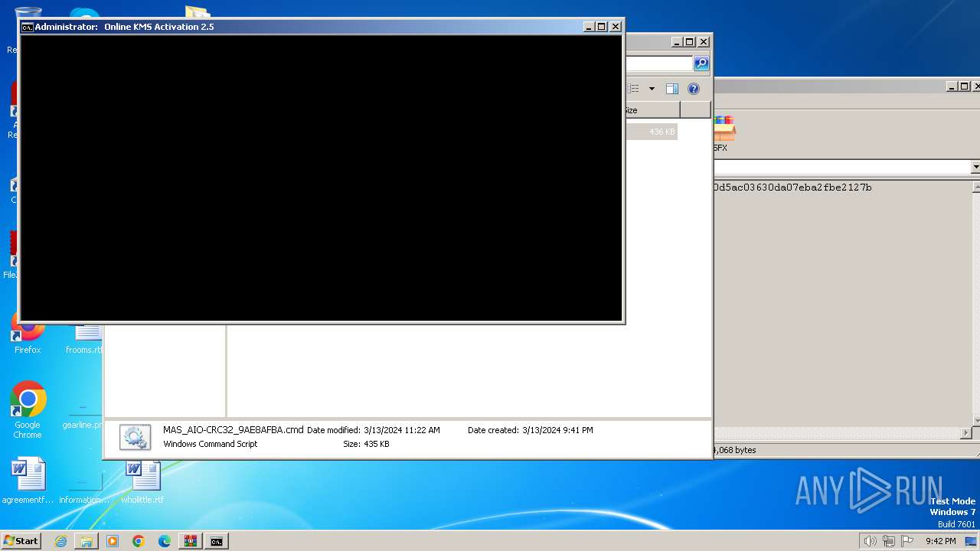Open the Start menu

(21, 540)
